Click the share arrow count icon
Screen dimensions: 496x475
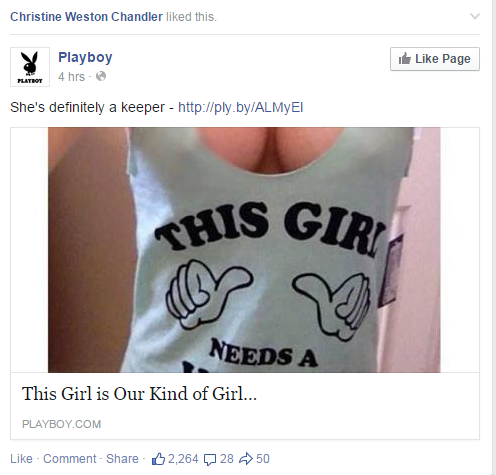(246, 459)
